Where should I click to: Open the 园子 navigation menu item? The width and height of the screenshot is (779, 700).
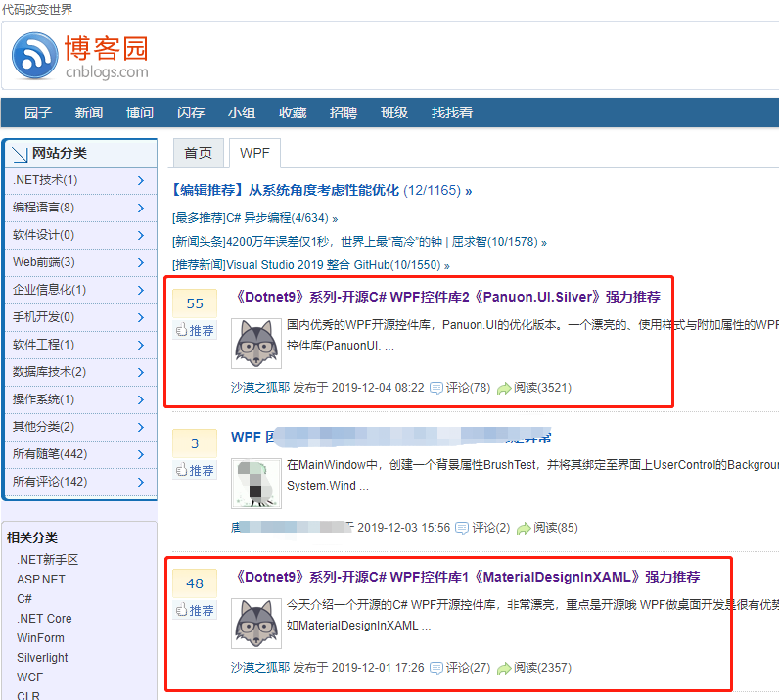38,113
